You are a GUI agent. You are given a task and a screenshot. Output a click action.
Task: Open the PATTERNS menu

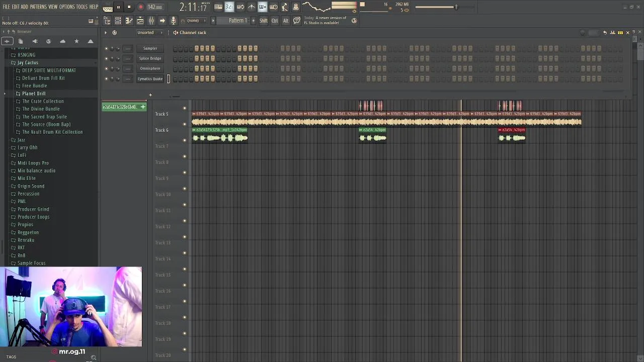(x=38, y=7)
